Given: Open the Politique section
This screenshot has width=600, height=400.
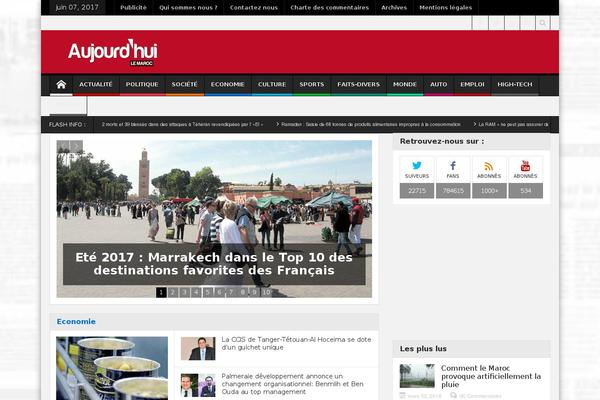Looking at the screenshot, I should coord(142,84).
